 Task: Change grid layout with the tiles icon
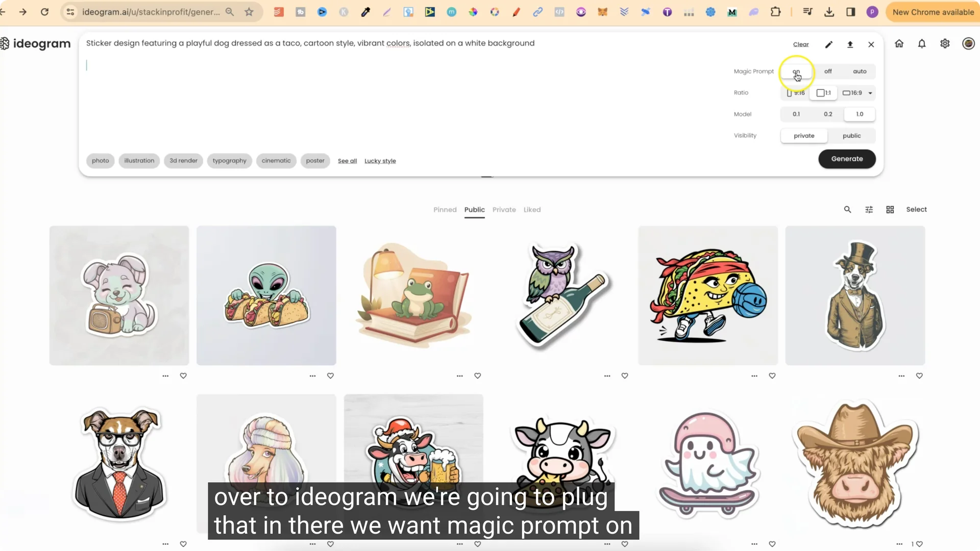(x=890, y=209)
